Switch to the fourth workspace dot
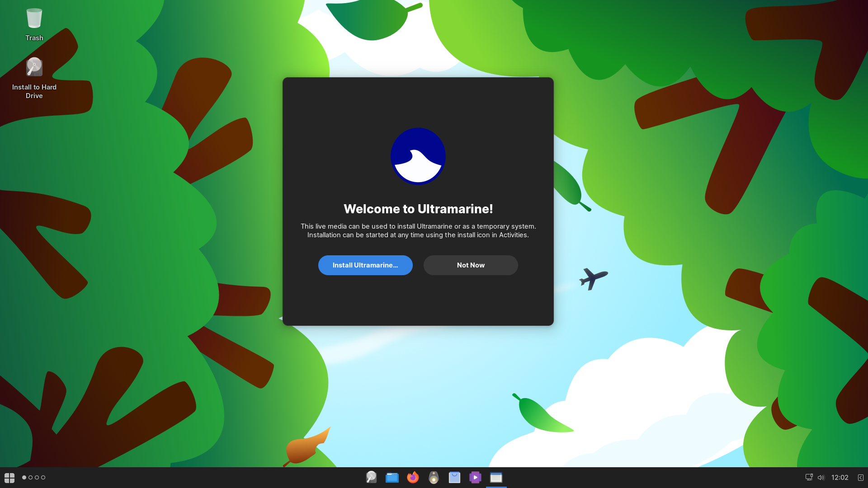 click(x=43, y=478)
